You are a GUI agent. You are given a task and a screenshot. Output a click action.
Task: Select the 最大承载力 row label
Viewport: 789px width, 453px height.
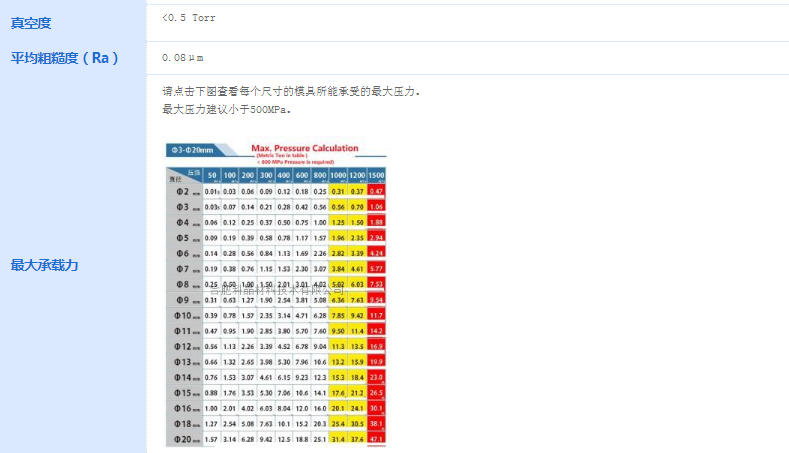[x=44, y=265]
